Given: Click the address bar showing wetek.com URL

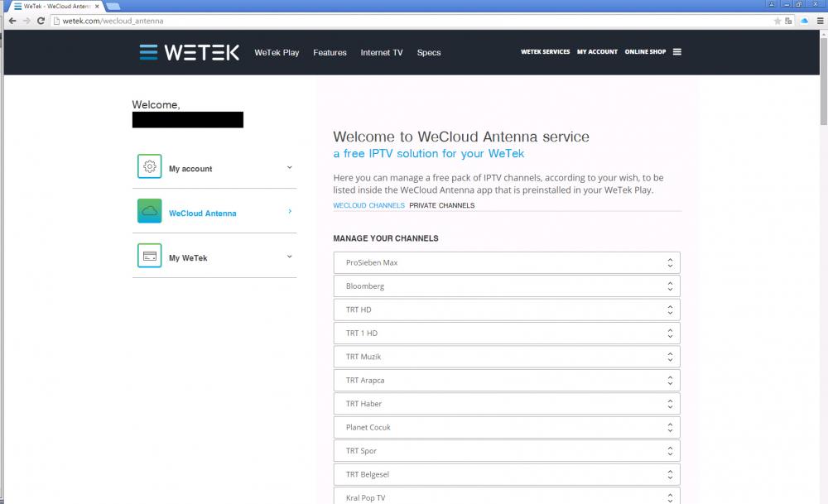Looking at the screenshot, I should click(x=414, y=21).
